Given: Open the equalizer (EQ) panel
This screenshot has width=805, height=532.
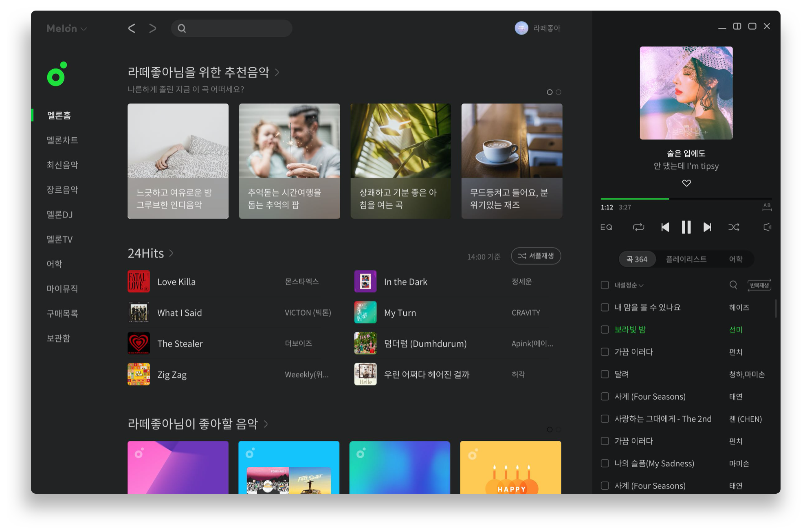Looking at the screenshot, I should 606,227.
